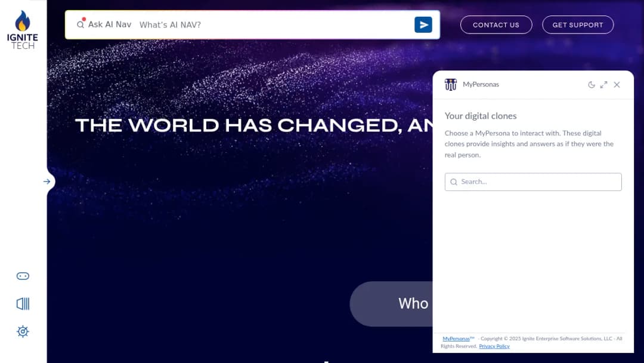Open the Get Support button
The height and width of the screenshot is (363, 644).
click(x=578, y=24)
